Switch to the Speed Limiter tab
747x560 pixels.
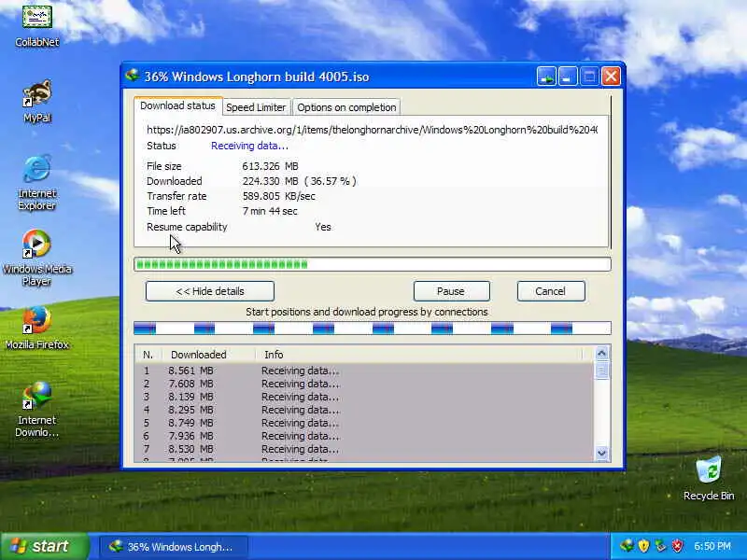click(256, 107)
